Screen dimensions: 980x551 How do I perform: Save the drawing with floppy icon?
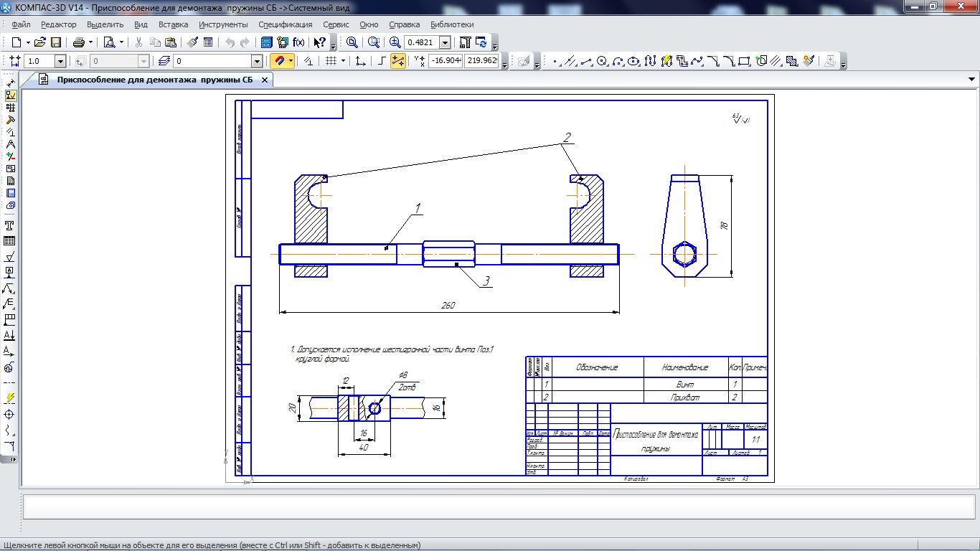click(55, 42)
